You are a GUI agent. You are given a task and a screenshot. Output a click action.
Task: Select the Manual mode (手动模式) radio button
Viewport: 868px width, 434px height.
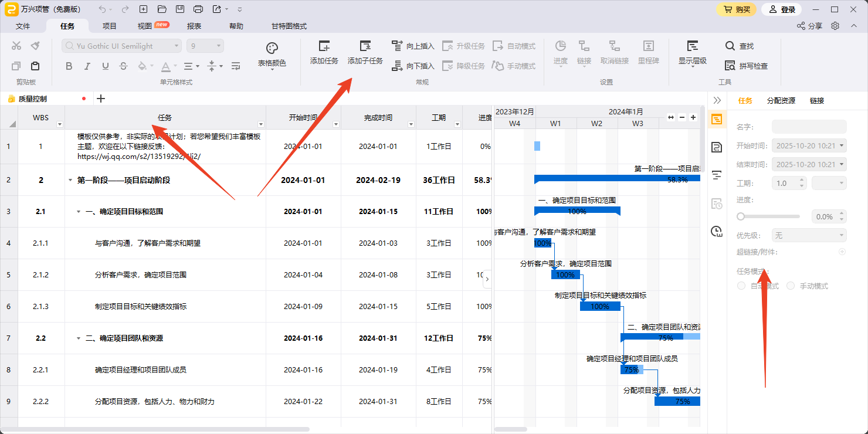[791, 286]
